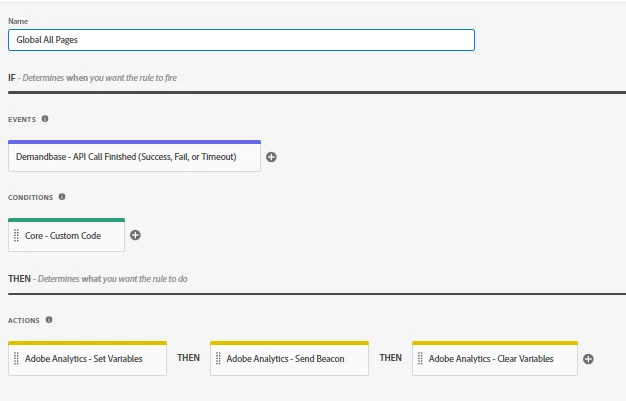Click the Clear Variables drag handle
This screenshot has height=401, width=626.
click(x=420, y=358)
